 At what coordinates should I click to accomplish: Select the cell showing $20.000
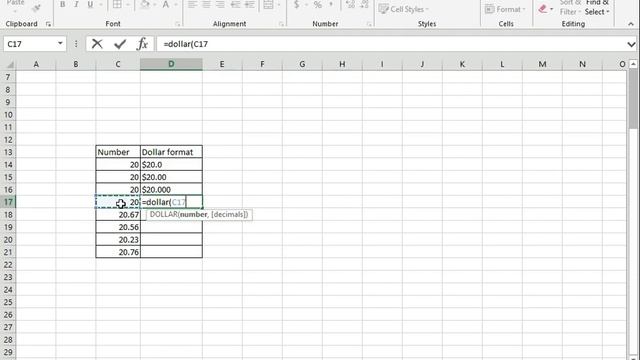[x=171, y=190]
